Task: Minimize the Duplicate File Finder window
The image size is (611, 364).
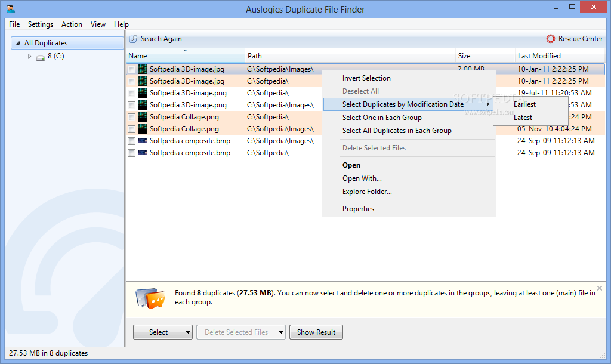Action: pos(556,7)
